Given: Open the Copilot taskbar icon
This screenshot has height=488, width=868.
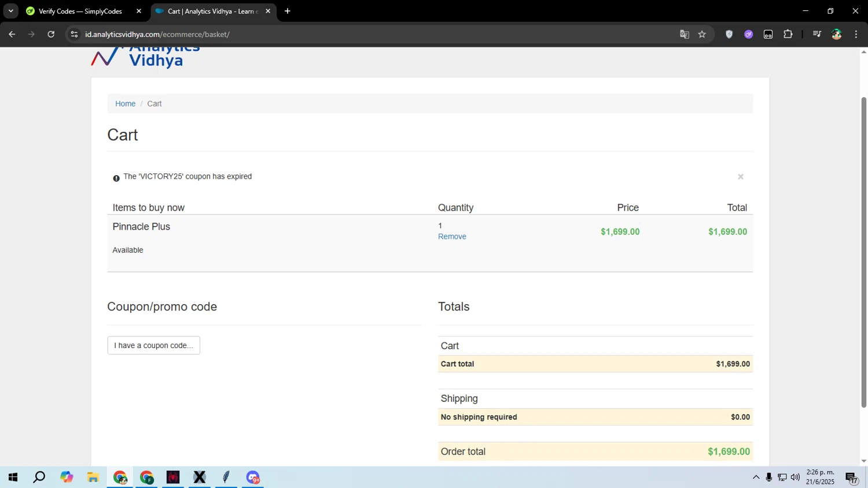Looking at the screenshot, I should point(67,477).
